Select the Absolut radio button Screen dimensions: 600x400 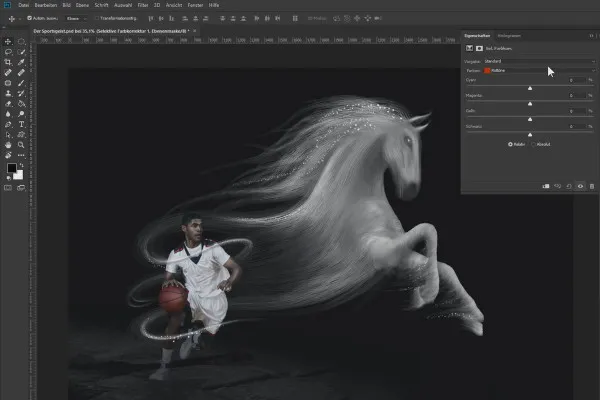click(x=533, y=144)
